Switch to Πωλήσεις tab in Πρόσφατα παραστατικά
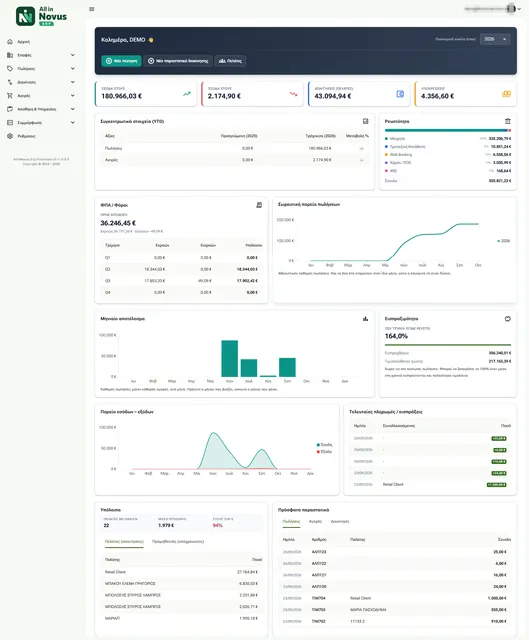This screenshot has width=529, height=640. tap(291, 522)
